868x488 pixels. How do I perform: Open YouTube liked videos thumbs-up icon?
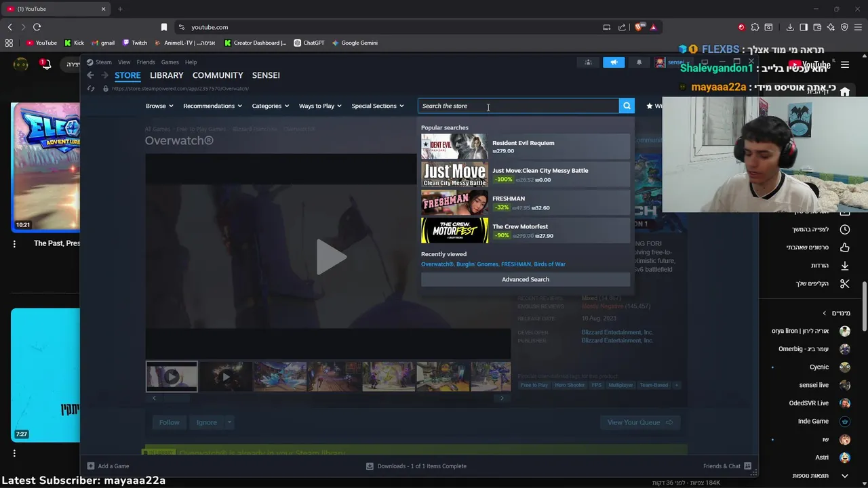844,247
